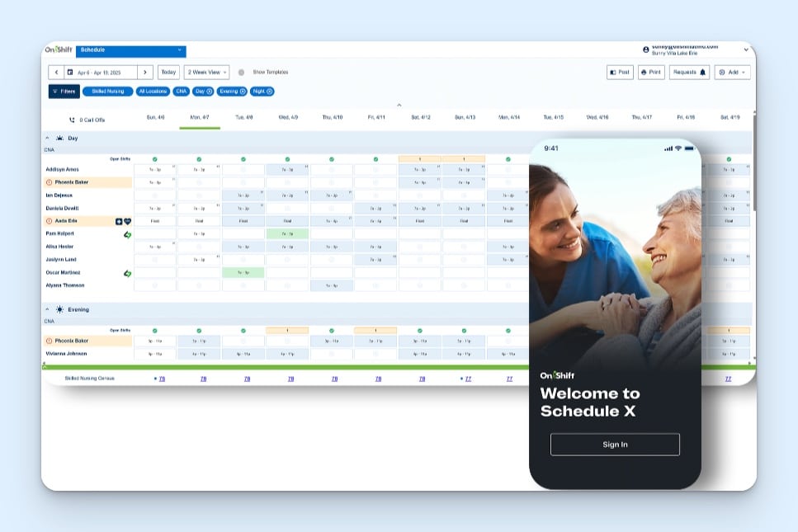Screen dimensions: 798x532
Task: Remove the Day filter chip
Action: tap(209, 92)
